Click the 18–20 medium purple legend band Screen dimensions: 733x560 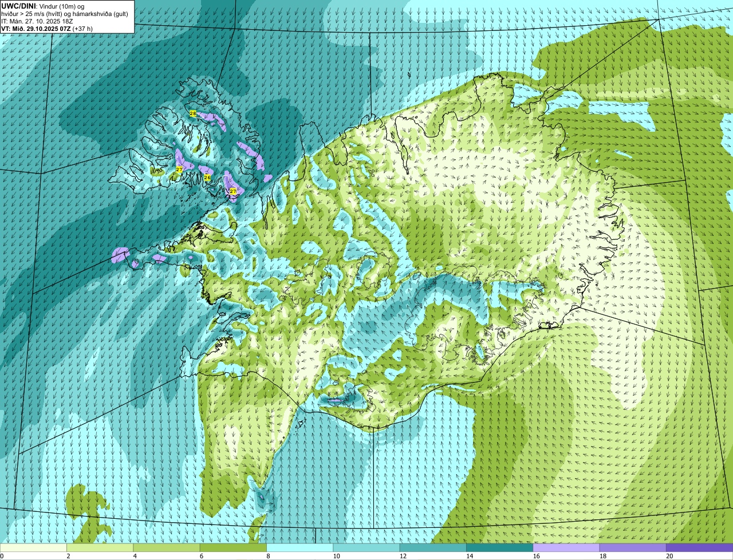click(633, 547)
